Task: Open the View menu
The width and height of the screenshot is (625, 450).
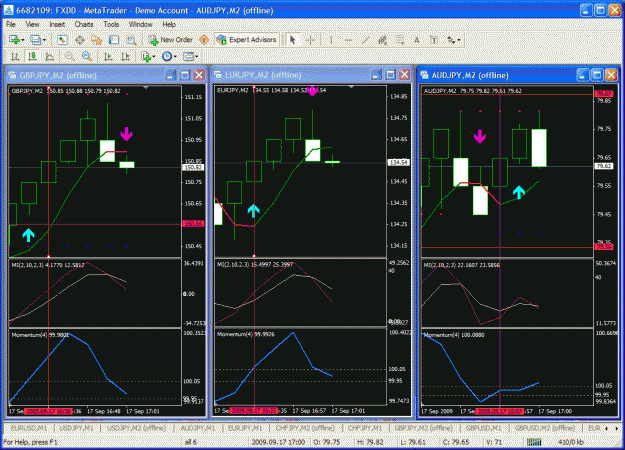Action: click(x=32, y=24)
